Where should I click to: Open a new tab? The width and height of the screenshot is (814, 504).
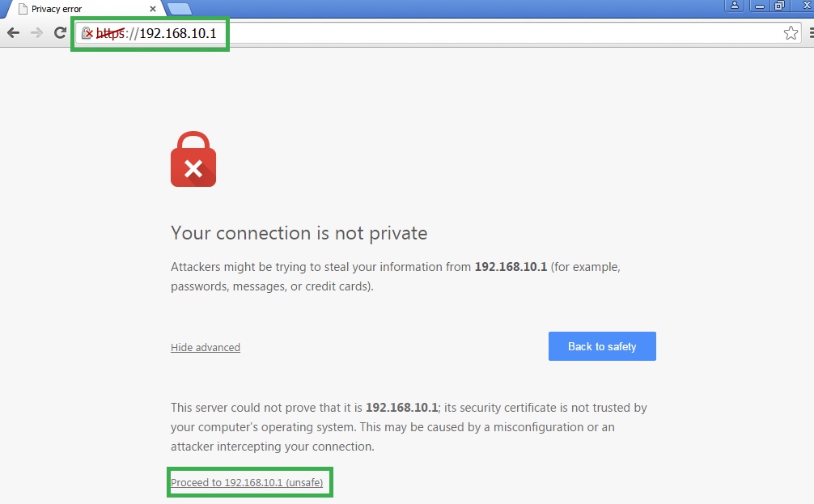coord(180,9)
